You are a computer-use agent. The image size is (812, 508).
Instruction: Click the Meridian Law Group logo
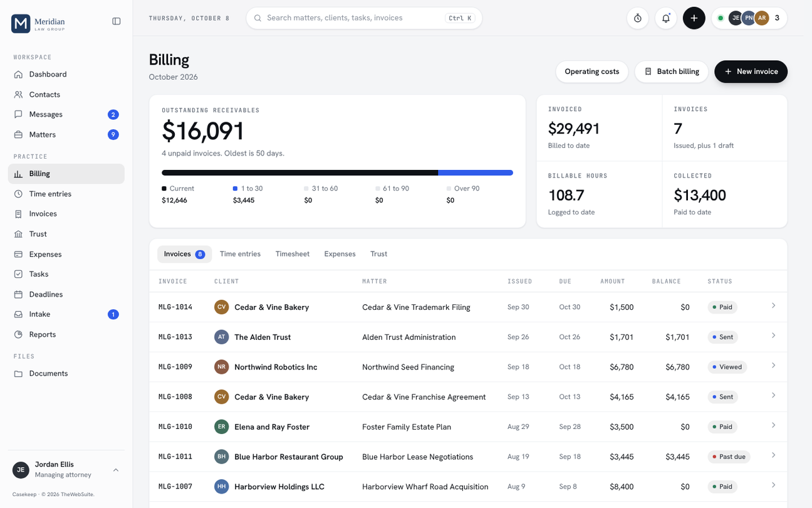coord(38,23)
